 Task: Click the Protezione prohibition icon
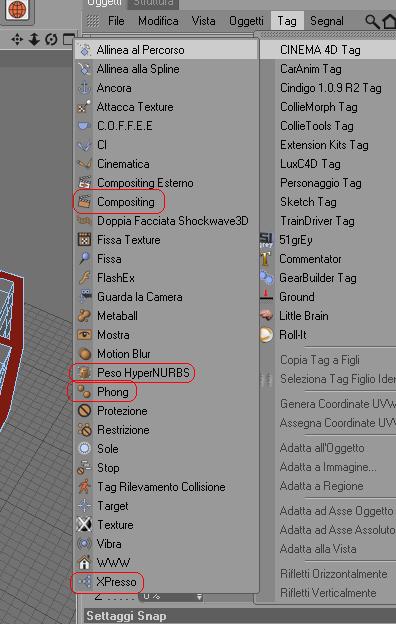pos(84,411)
